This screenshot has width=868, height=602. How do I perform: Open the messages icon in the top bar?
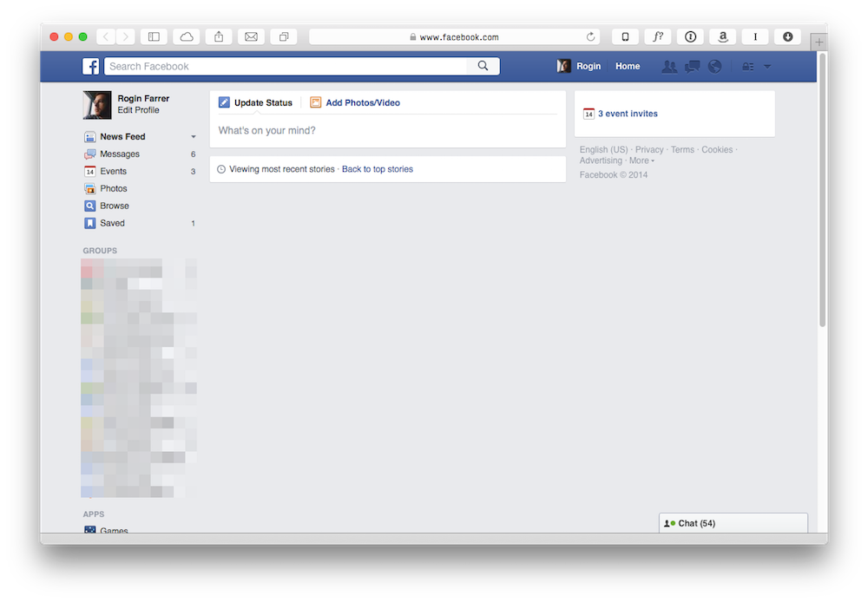tap(692, 67)
